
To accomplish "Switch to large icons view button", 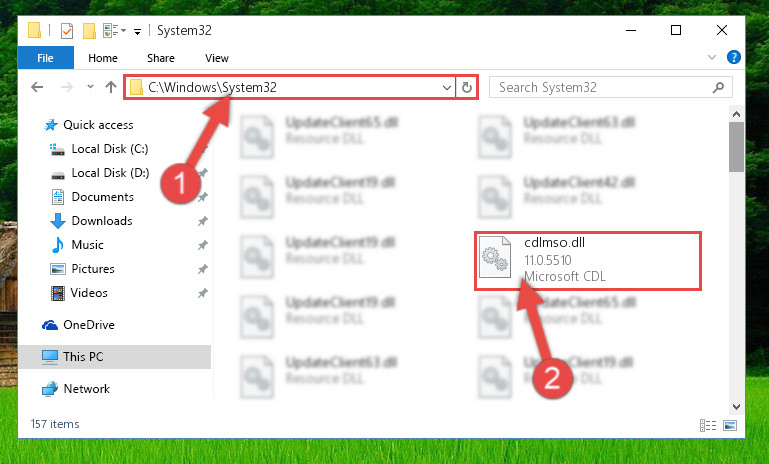I will [730, 425].
